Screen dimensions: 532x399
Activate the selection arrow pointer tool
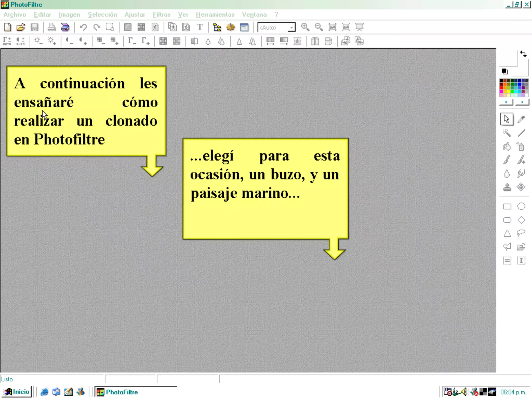point(507,119)
